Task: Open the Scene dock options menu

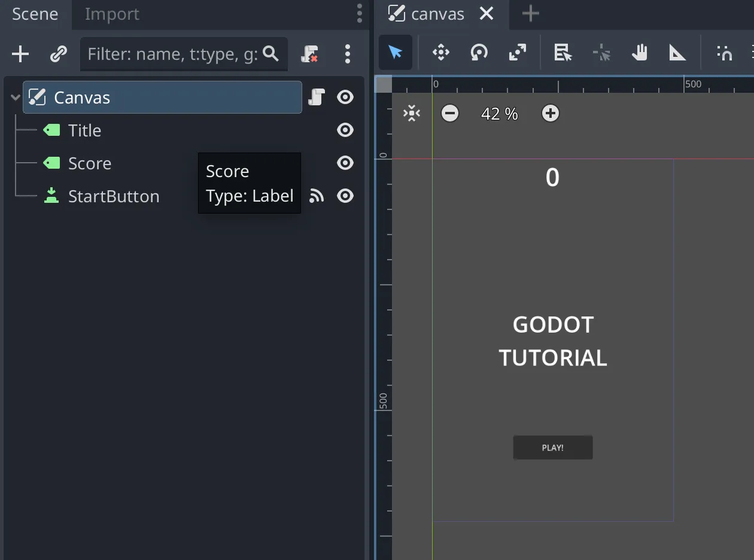Action: tap(359, 13)
